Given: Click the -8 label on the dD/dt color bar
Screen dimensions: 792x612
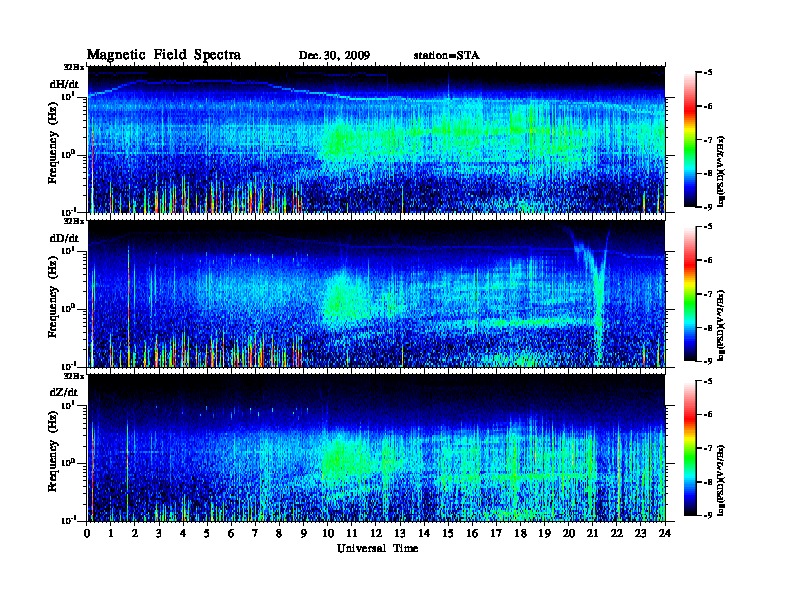Looking at the screenshot, I should pos(707,328).
